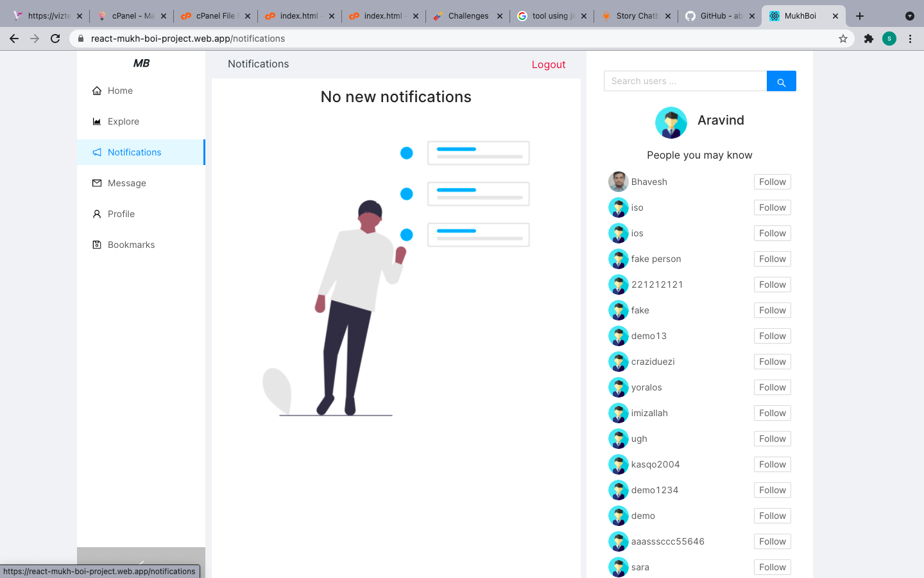Click the browser forward arrow

click(35, 39)
